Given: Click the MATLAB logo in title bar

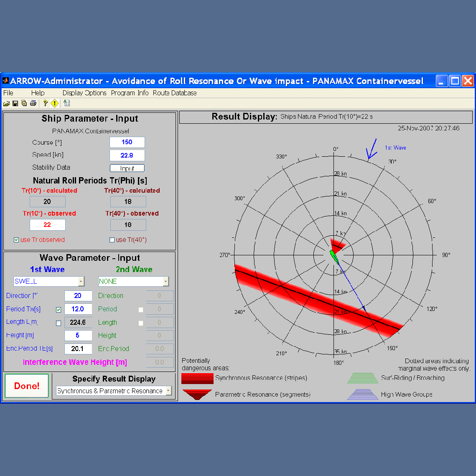Looking at the screenshot, I should point(6,81).
